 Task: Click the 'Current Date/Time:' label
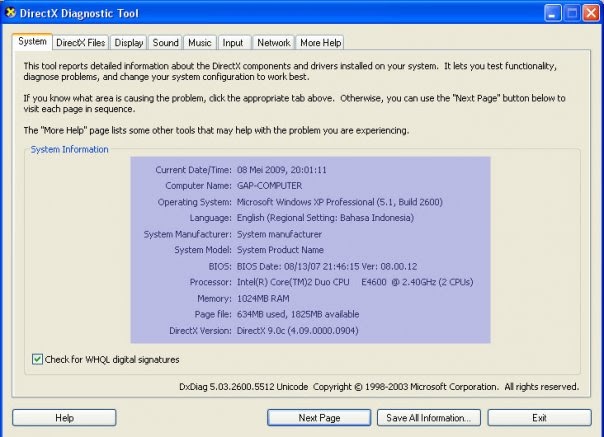click(x=193, y=170)
